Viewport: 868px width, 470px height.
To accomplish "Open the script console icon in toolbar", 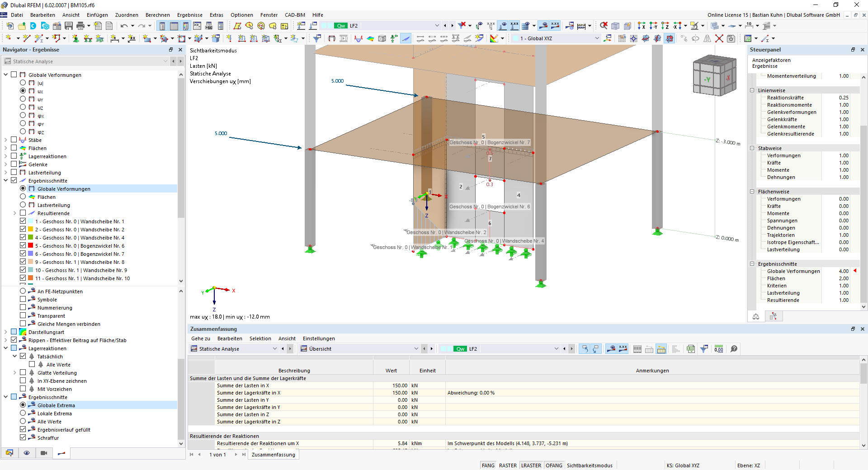I will point(197,26).
